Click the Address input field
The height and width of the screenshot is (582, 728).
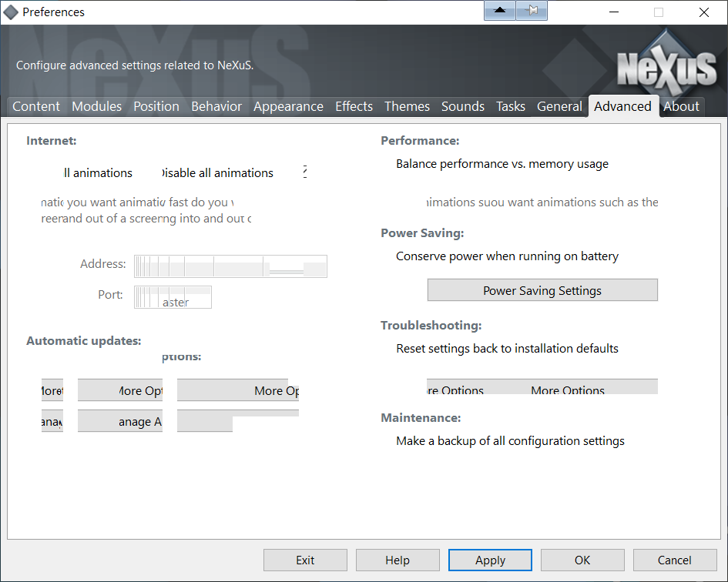click(230, 266)
